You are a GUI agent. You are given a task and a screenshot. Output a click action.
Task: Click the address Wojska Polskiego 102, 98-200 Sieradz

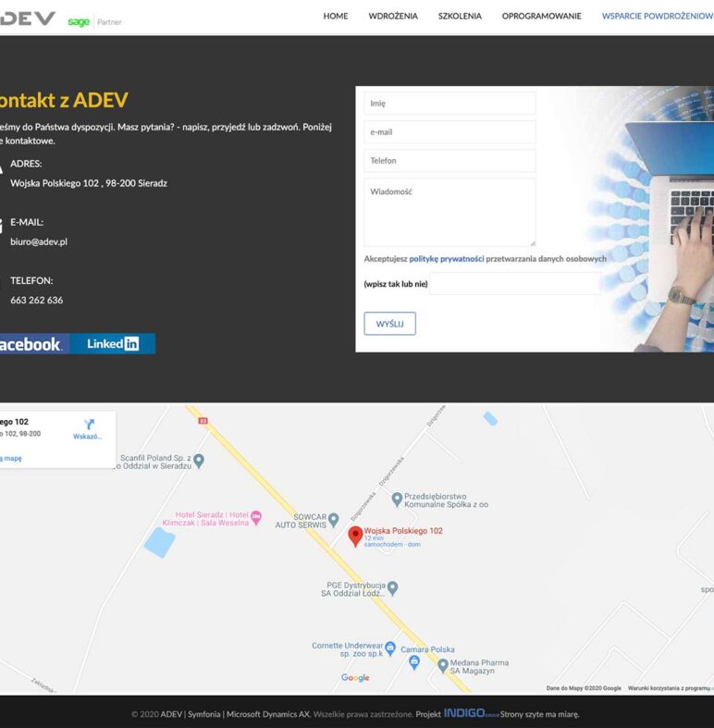click(89, 183)
